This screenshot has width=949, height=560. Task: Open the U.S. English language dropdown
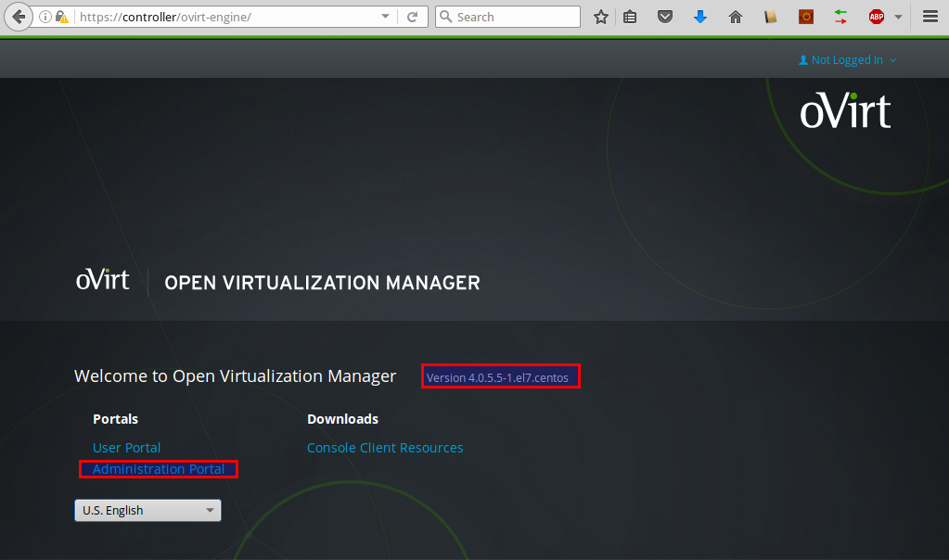point(147,511)
